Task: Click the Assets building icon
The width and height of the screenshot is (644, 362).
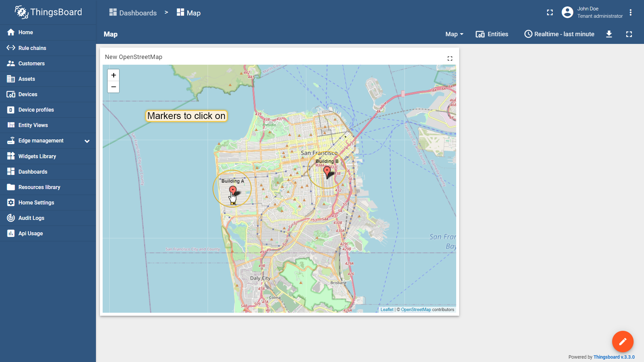Action: coord(11,79)
